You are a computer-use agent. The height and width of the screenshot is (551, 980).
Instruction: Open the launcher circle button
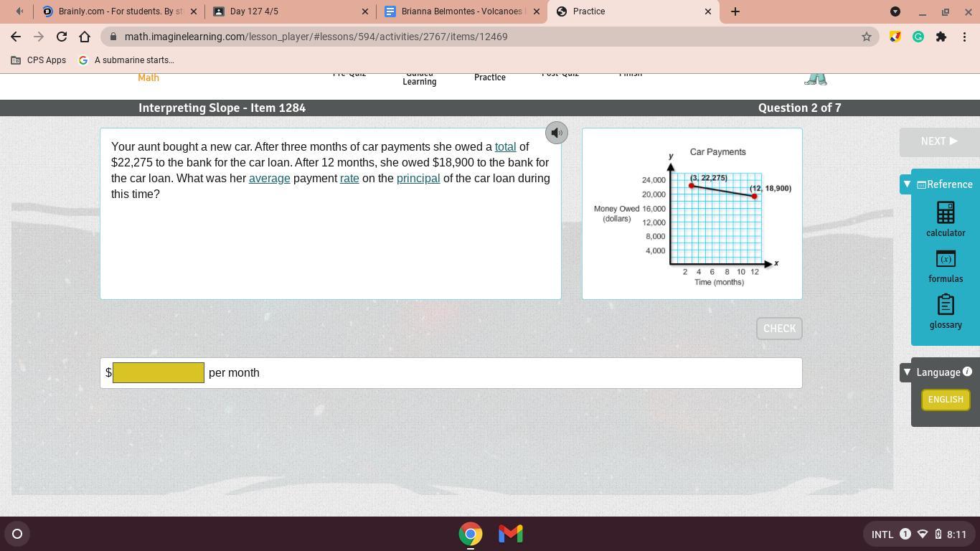click(x=17, y=534)
